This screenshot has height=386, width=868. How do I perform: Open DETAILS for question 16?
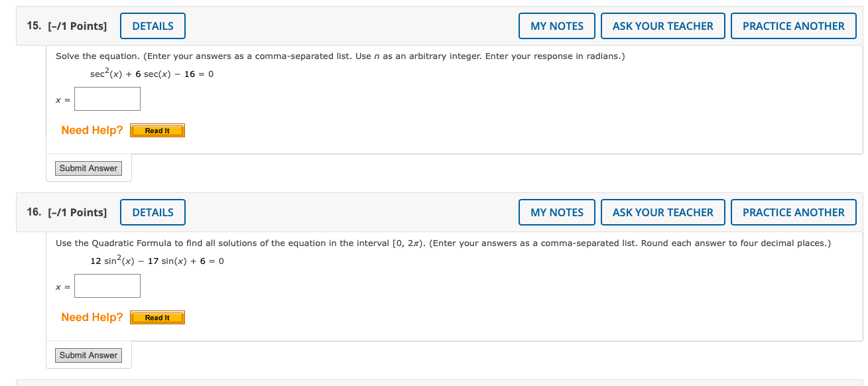click(153, 212)
